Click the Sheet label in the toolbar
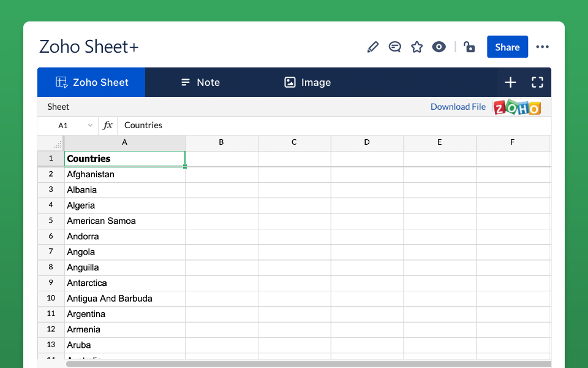588x368 pixels. 58,107
